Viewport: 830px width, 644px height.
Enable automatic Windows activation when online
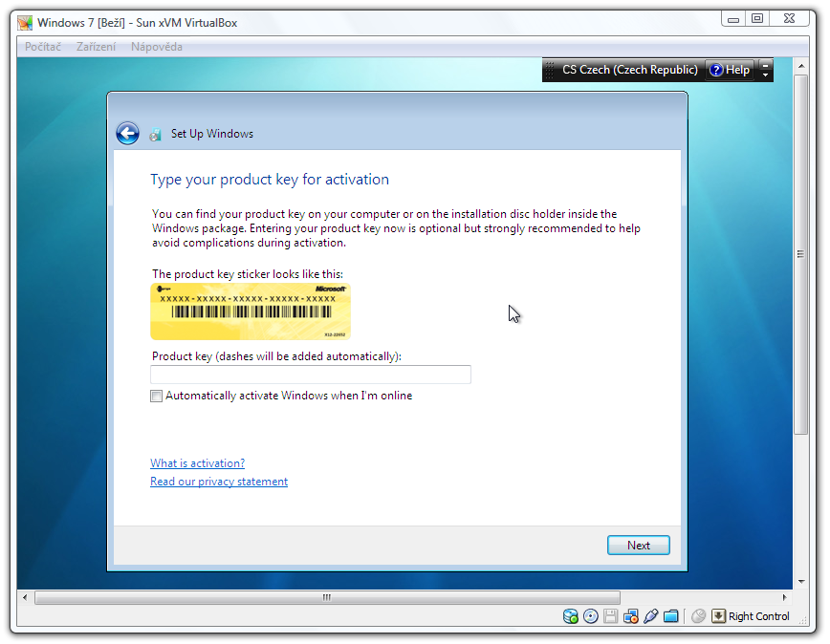pyautogui.click(x=156, y=396)
